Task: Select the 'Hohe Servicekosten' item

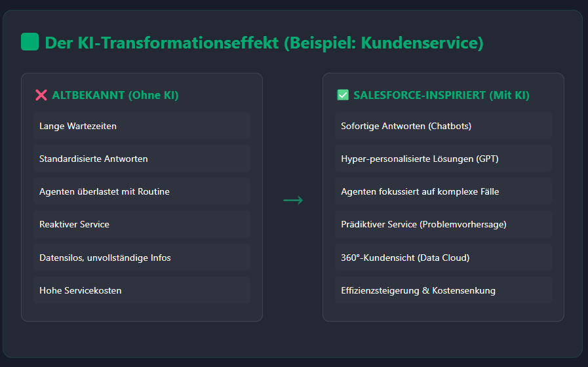Action: point(142,290)
